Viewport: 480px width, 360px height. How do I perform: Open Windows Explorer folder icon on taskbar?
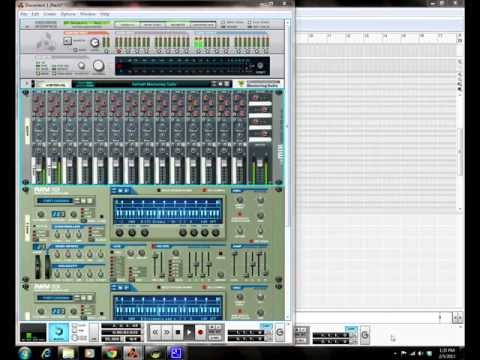pyautogui.click(x=68, y=353)
